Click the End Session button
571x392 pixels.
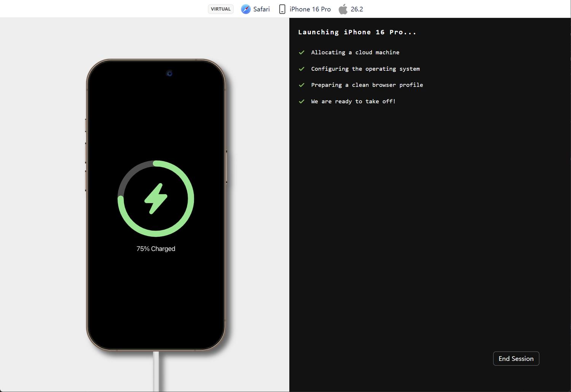(516, 359)
